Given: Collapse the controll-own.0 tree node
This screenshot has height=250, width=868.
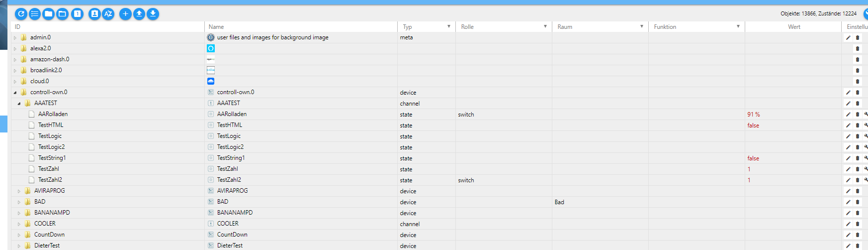Looking at the screenshot, I should coord(15,93).
